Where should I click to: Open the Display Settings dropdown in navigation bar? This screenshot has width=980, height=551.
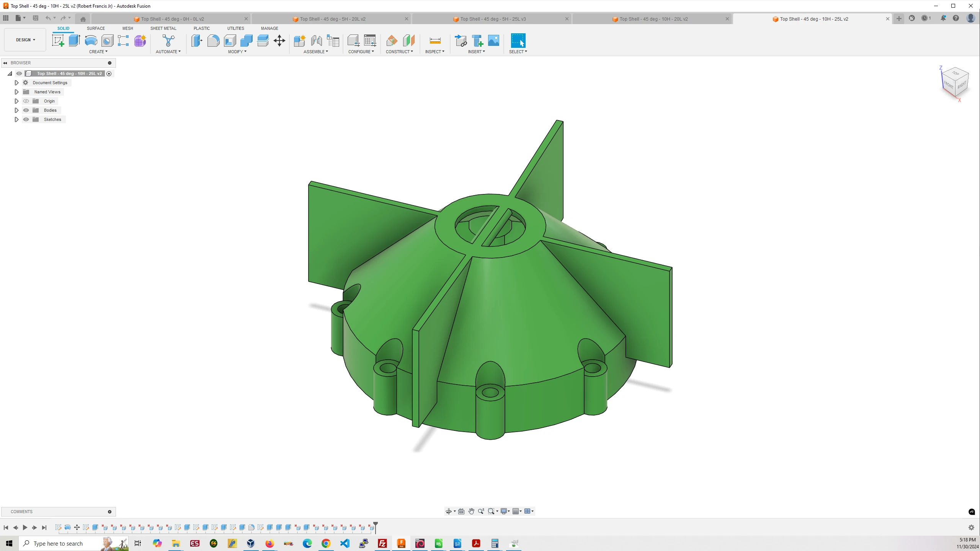(x=505, y=511)
